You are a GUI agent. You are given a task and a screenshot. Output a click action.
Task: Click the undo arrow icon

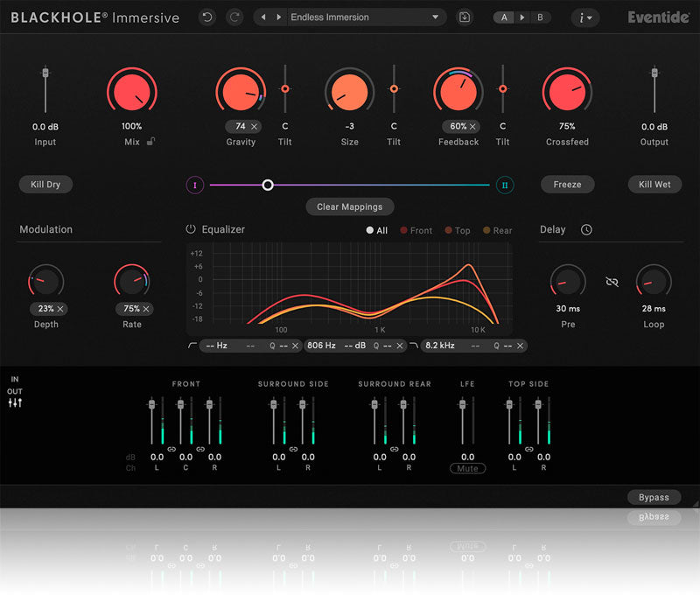point(207,17)
